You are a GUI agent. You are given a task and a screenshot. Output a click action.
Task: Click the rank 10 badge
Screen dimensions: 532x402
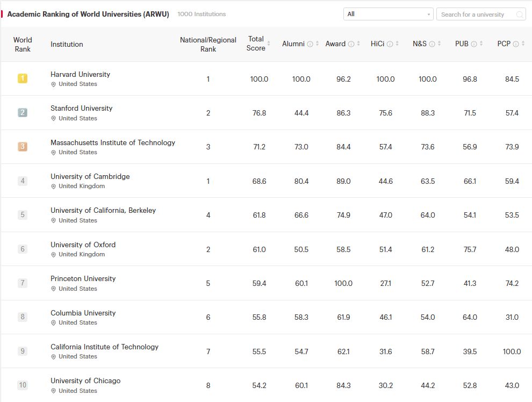coord(23,385)
